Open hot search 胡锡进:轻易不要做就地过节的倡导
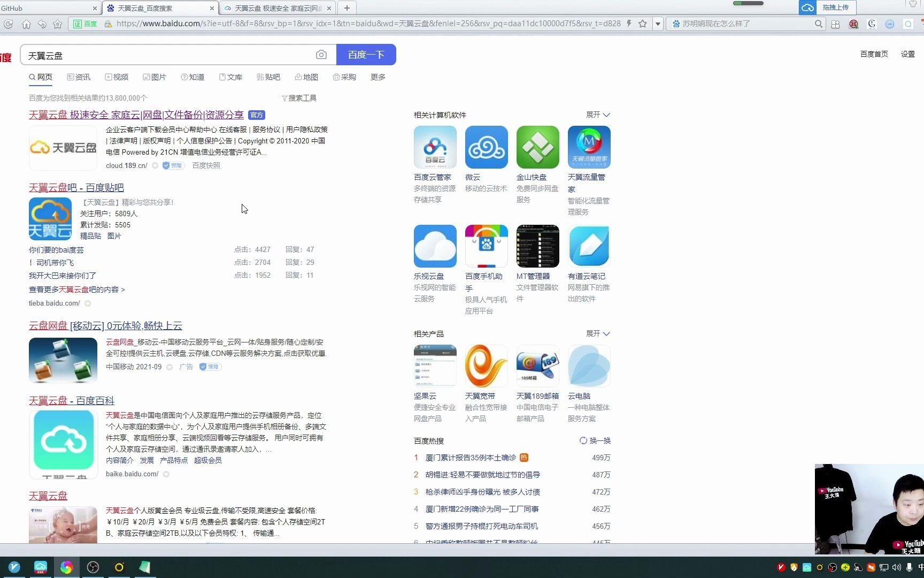This screenshot has height=578, width=924. 483,475
